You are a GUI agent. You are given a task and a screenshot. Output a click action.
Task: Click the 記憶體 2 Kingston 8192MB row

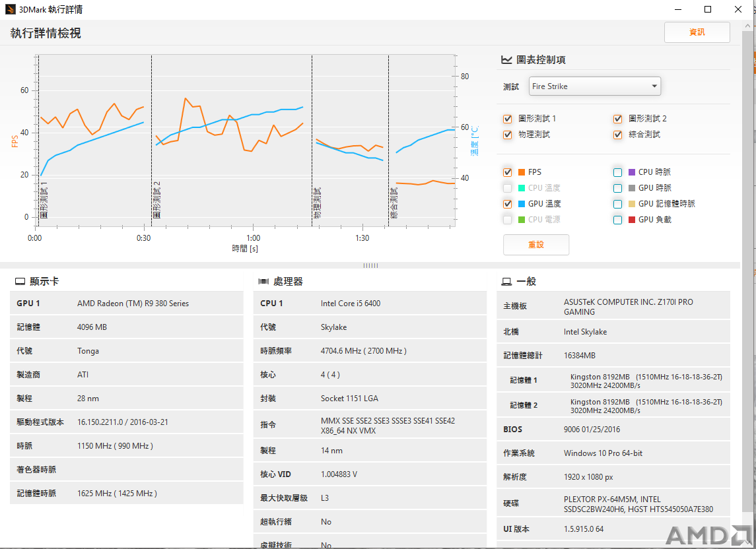click(x=613, y=406)
